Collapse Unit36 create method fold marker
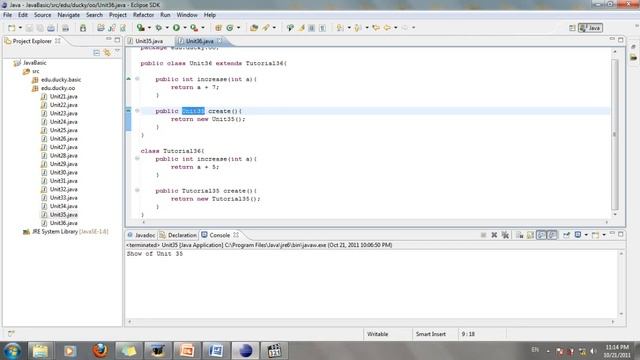This screenshot has height=360, width=640. tap(137, 111)
